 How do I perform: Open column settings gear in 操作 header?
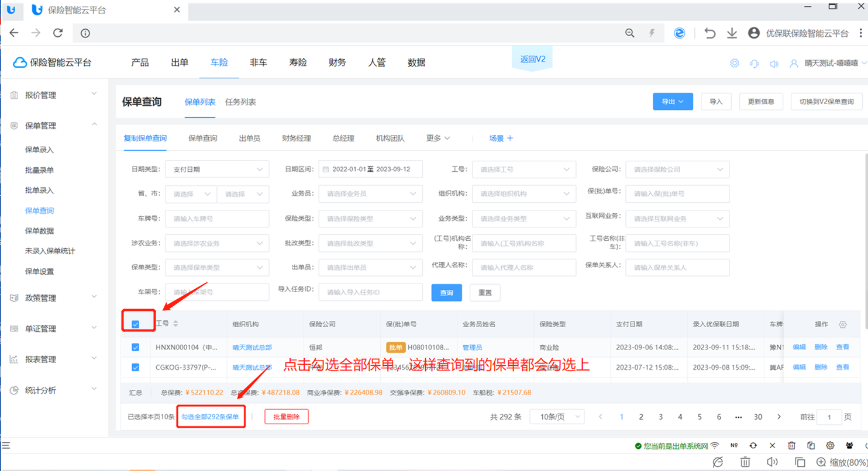(x=842, y=324)
